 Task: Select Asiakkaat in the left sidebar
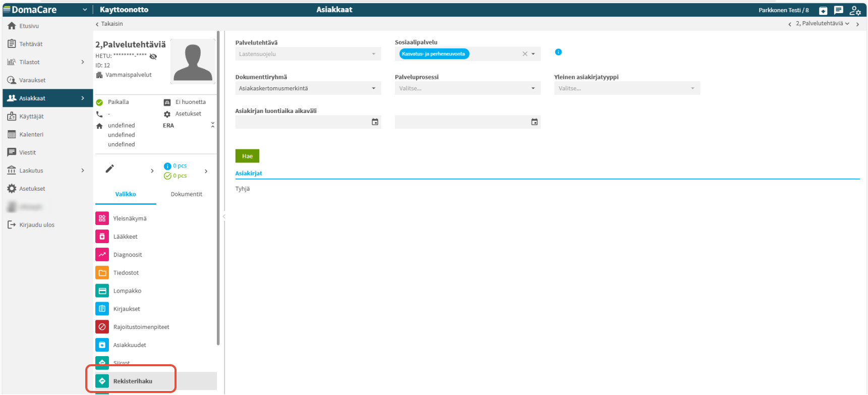click(x=48, y=98)
